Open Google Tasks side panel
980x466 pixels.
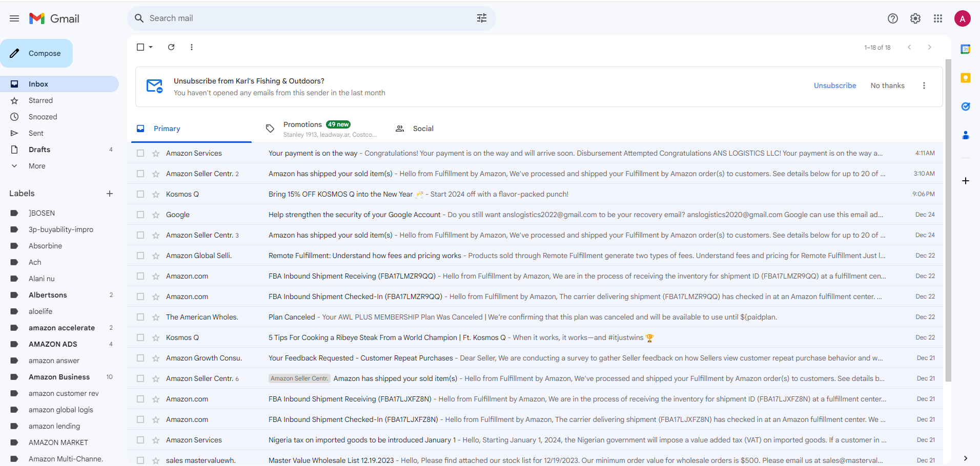[966, 107]
